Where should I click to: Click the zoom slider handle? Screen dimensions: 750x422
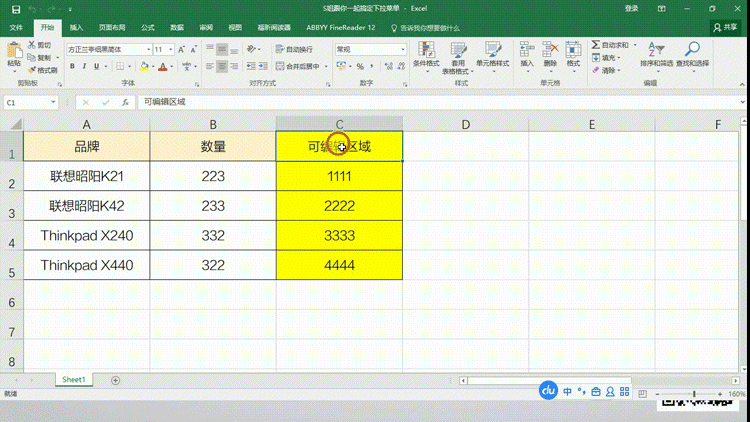pyautogui.click(x=694, y=394)
